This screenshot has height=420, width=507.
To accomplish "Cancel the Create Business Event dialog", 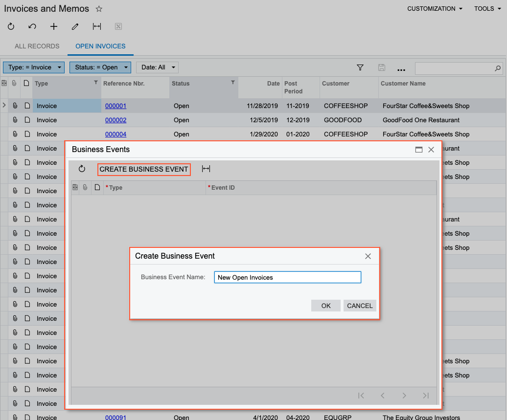I will tap(360, 306).
